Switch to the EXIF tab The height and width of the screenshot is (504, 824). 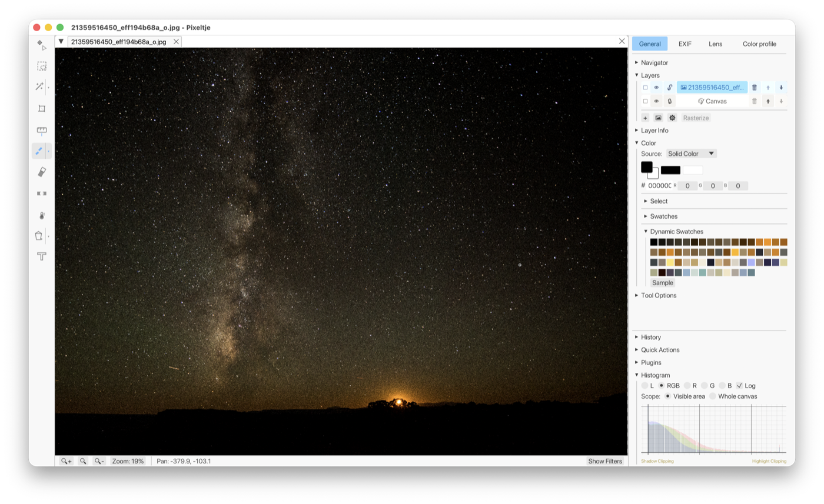(x=685, y=44)
